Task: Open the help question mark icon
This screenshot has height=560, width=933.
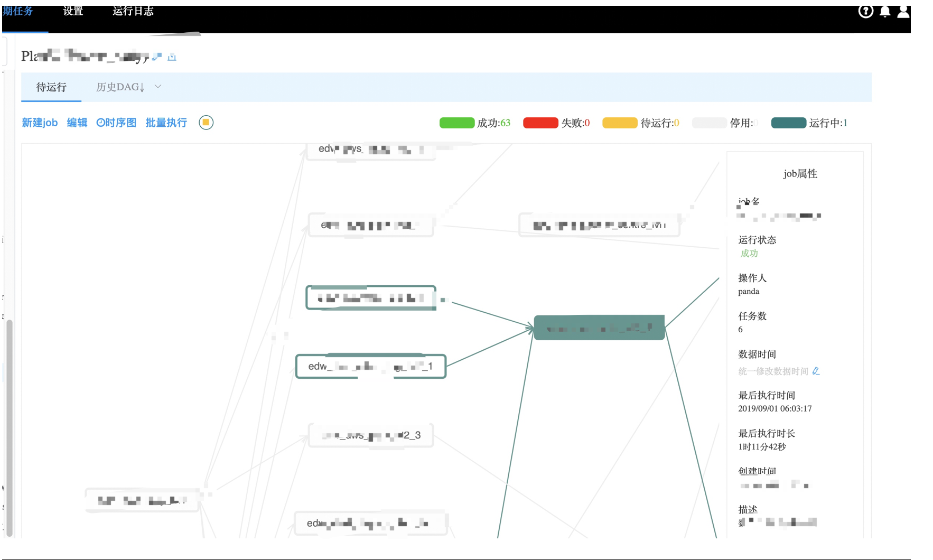Action: pos(865,11)
